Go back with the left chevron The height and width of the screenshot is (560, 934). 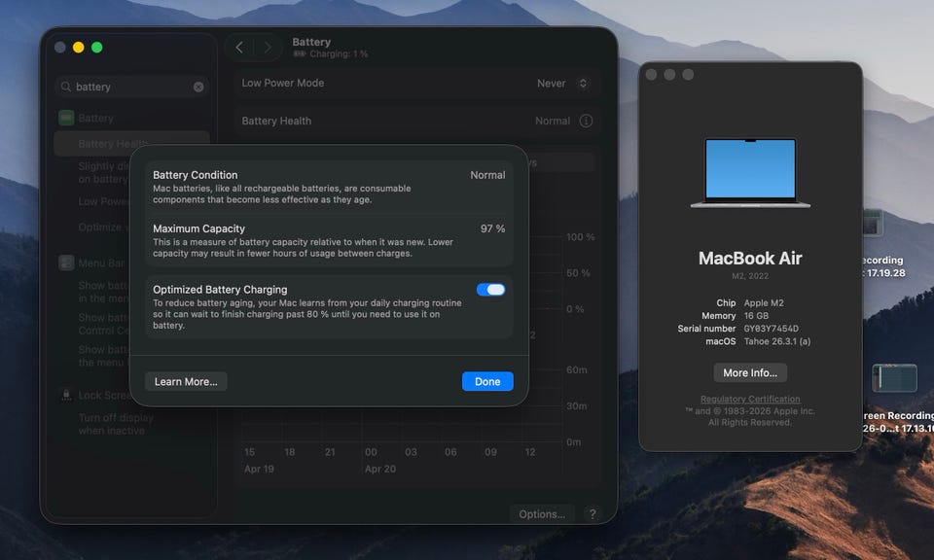pyautogui.click(x=239, y=48)
